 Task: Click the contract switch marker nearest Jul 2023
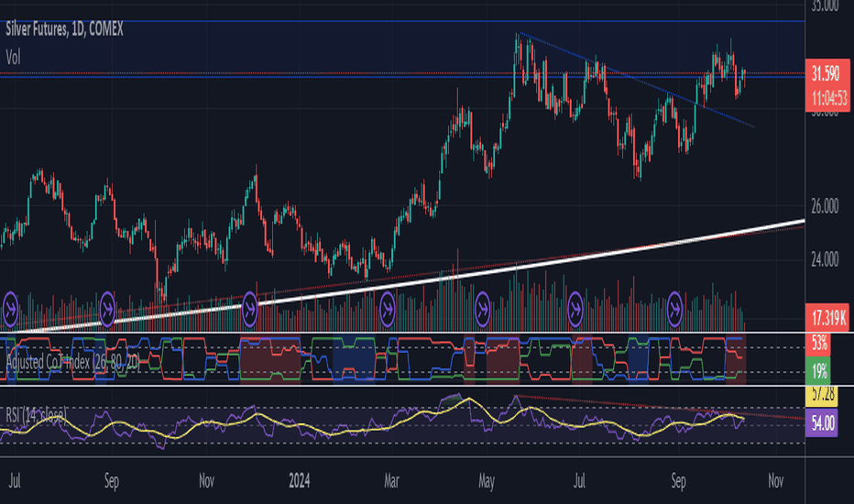pos(10,310)
